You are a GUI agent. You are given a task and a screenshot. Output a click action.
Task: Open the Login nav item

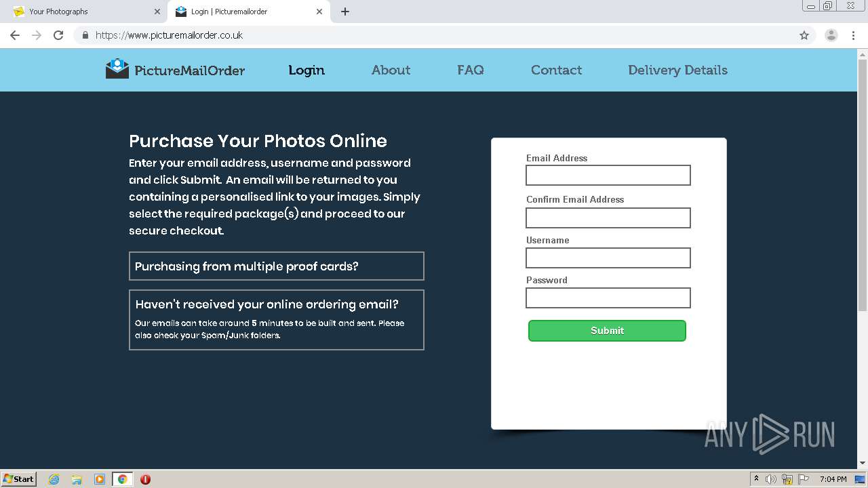(307, 70)
